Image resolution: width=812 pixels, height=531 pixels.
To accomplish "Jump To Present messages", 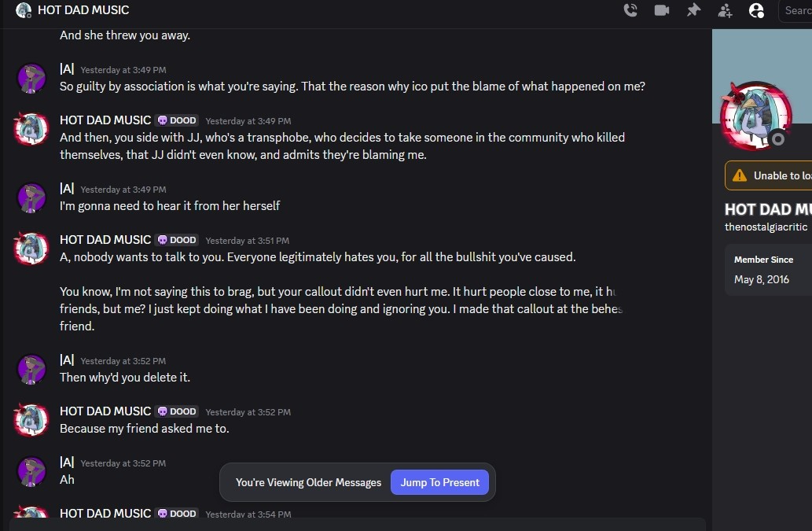I will tap(439, 482).
